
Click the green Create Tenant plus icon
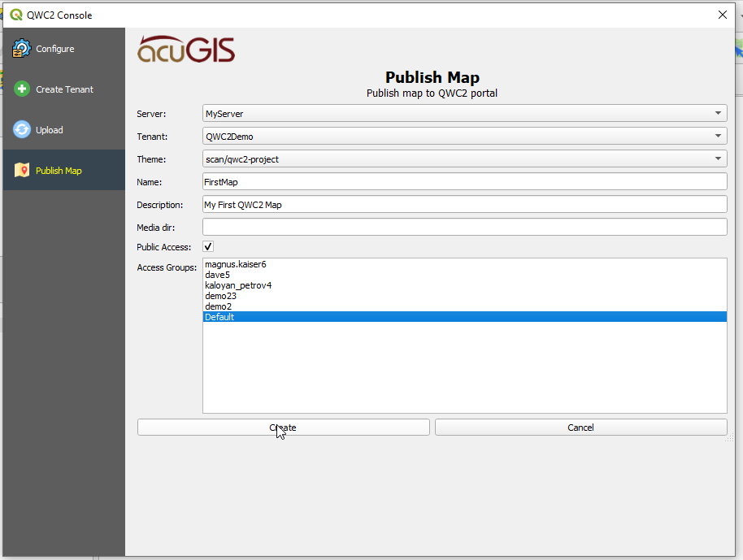22,89
